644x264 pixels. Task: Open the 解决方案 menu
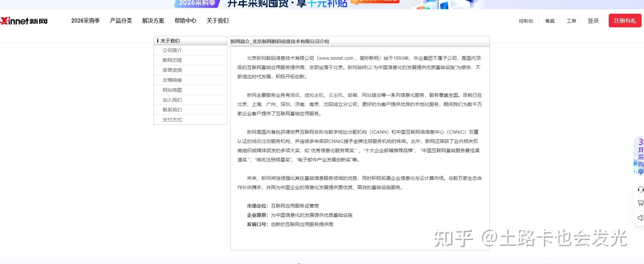(x=153, y=21)
